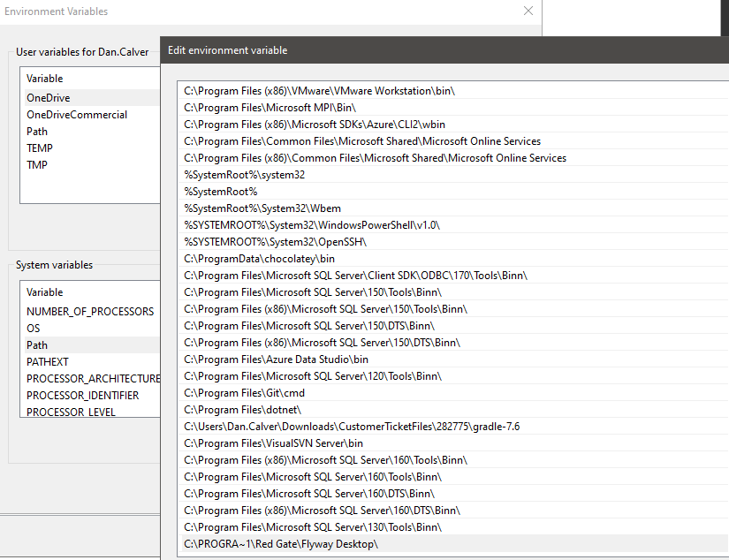This screenshot has height=560, width=729.
Task: Select the dotnet path entry
Action: point(452,410)
